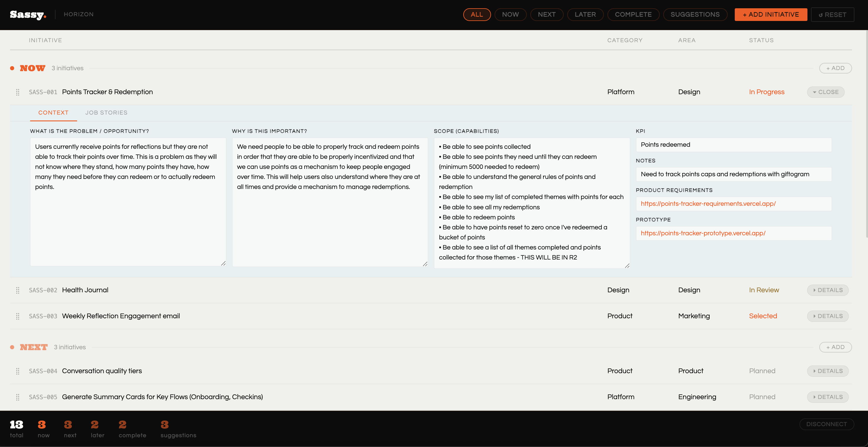The width and height of the screenshot is (868, 447).
Task: Click the drag handle for SASS-005 row
Action: tap(17, 397)
